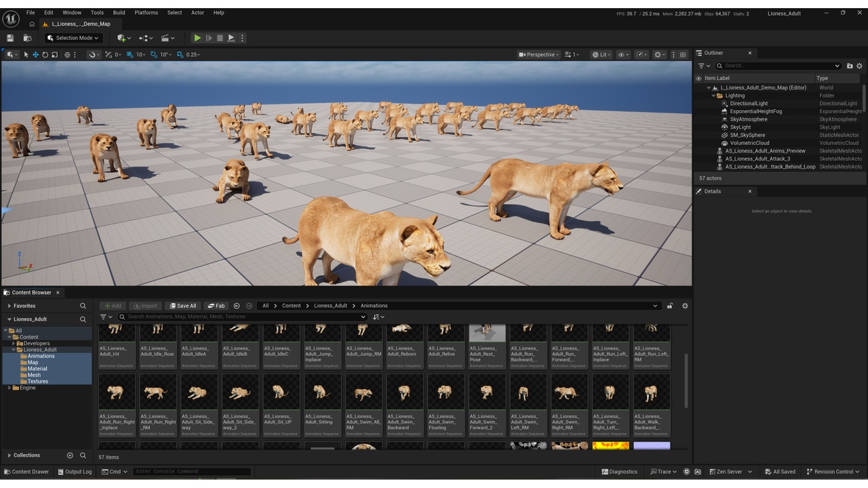Screen dimensions: 868x488
Task: Open the Blueprints toolbar dropdown
Action: tap(146, 38)
